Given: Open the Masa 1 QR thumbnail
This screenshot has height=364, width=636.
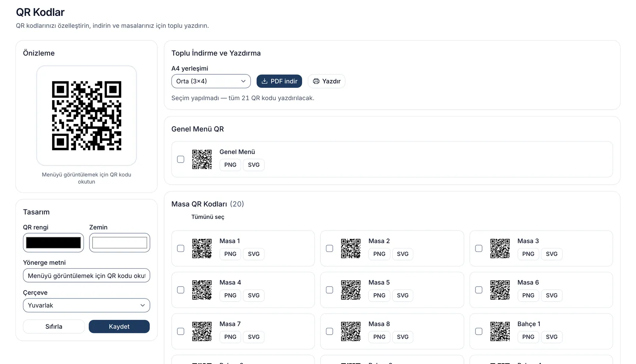Looking at the screenshot, I should point(202,248).
